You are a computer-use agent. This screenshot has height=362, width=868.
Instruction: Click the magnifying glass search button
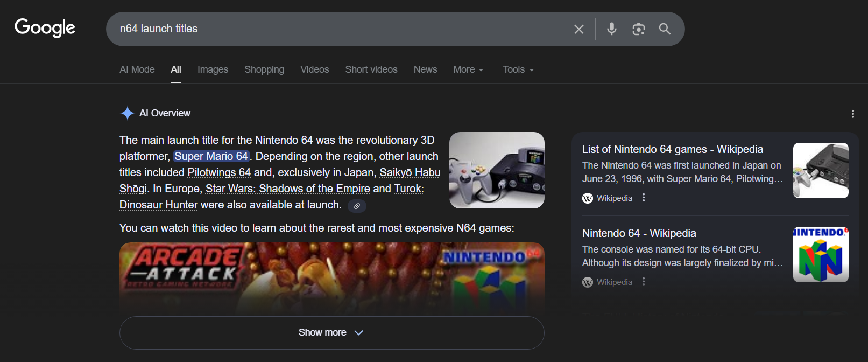click(x=665, y=29)
